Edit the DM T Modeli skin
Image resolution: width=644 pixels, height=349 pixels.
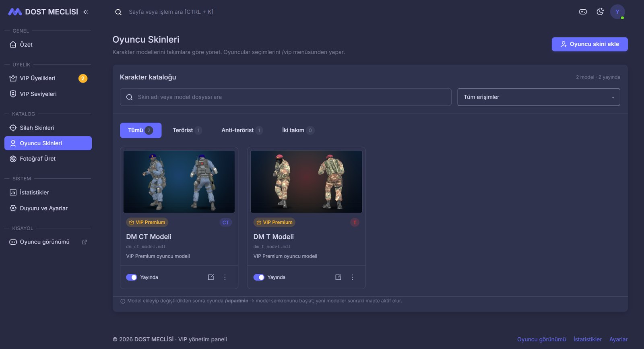338,277
